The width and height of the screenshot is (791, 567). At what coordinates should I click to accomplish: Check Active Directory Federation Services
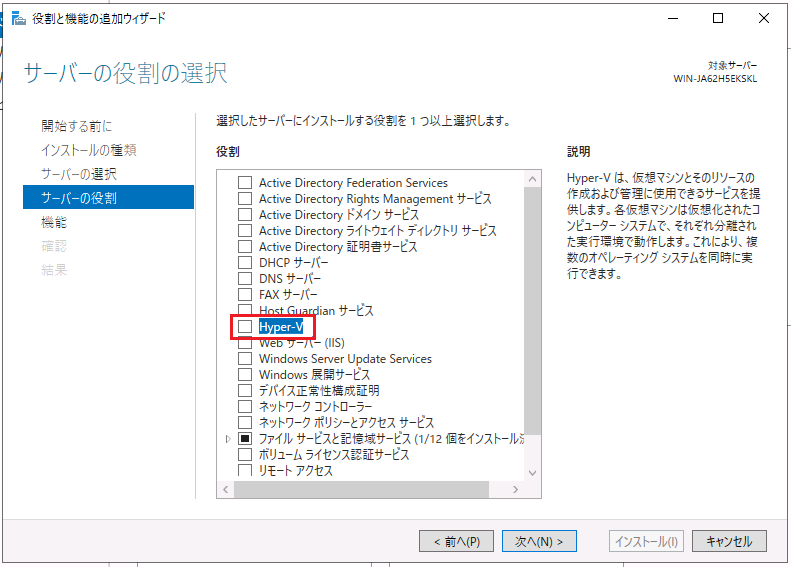pyautogui.click(x=245, y=183)
